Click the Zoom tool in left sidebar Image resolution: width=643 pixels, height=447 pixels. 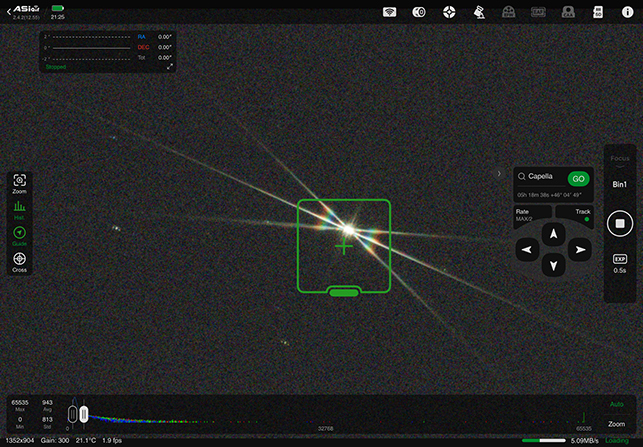pyautogui.click(x=20, y=183)
